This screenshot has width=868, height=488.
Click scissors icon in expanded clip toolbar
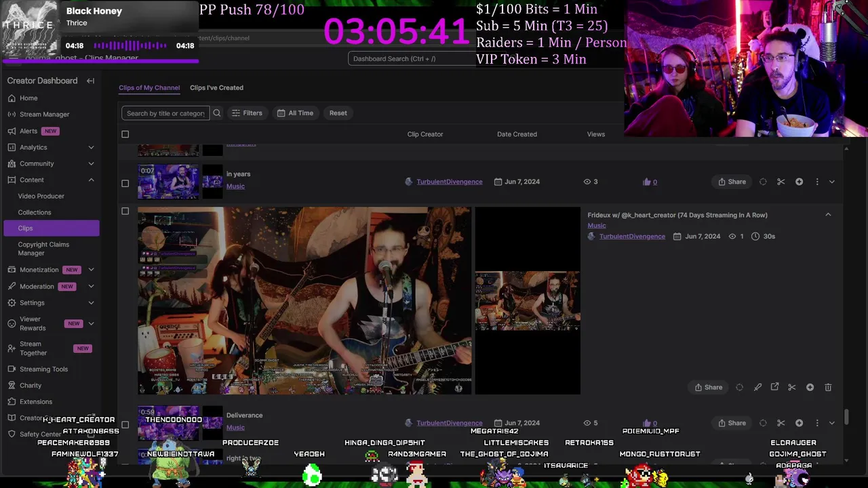792,387
